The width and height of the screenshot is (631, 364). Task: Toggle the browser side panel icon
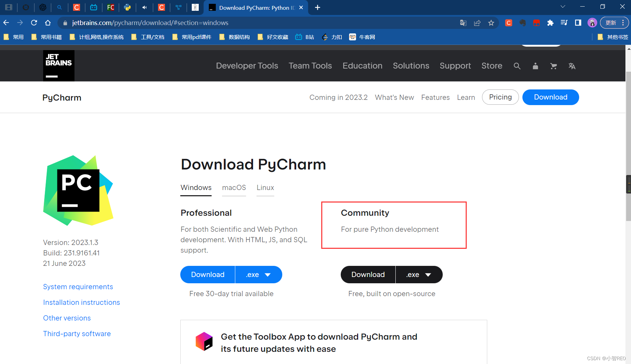click(x=578, y=23)
